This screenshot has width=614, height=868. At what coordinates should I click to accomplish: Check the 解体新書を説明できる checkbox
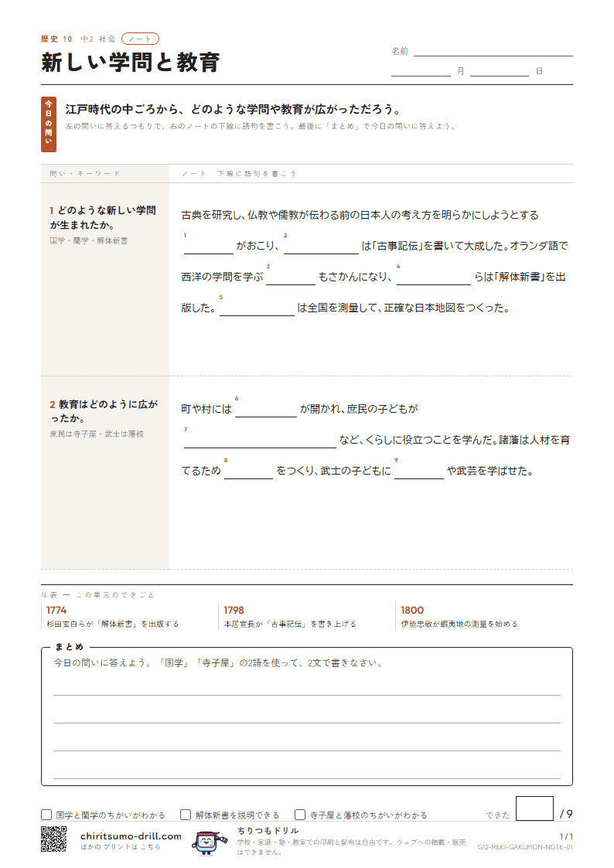pyautogui.click(x=186, y=815)
